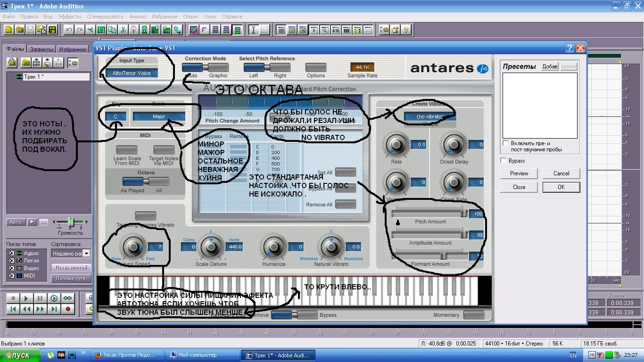Click the Pitch Amount slider
The image size is (644, 362).
pyautogui.click(x=429, y=214)
